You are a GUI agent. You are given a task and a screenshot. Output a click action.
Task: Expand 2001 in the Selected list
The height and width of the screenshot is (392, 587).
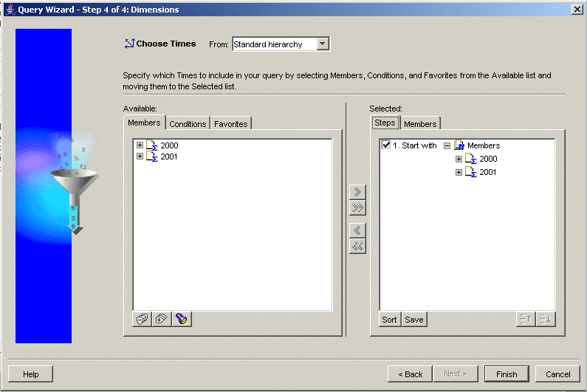(459, 172)
